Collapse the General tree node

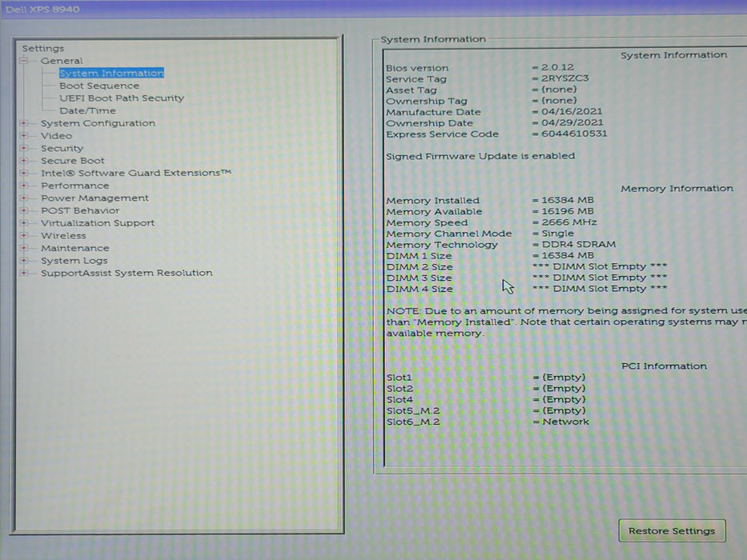[24, 61]
